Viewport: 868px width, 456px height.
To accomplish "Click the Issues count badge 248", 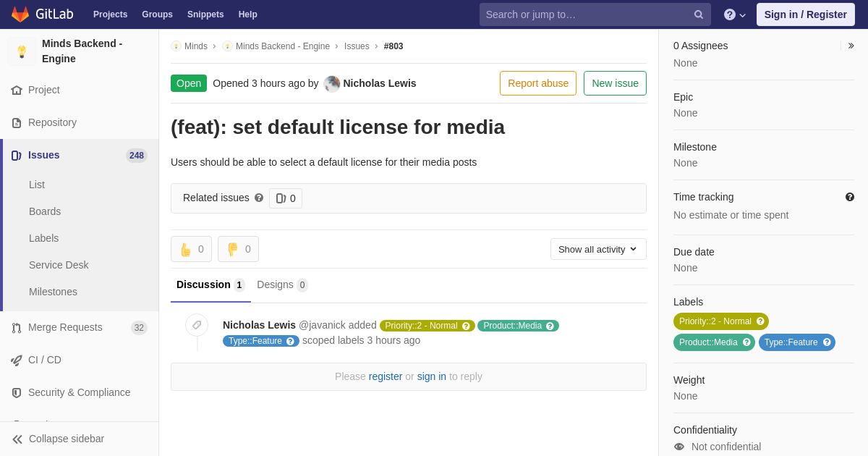I will (137, 156).
